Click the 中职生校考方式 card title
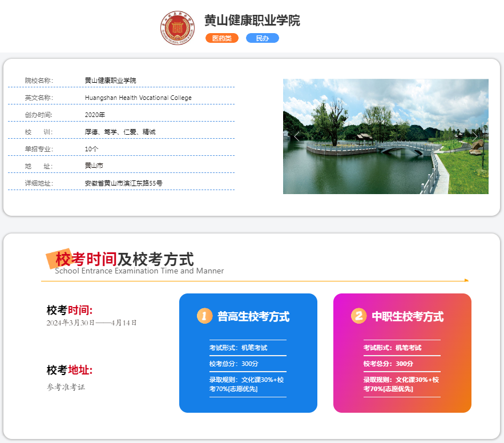 [408, 316]
